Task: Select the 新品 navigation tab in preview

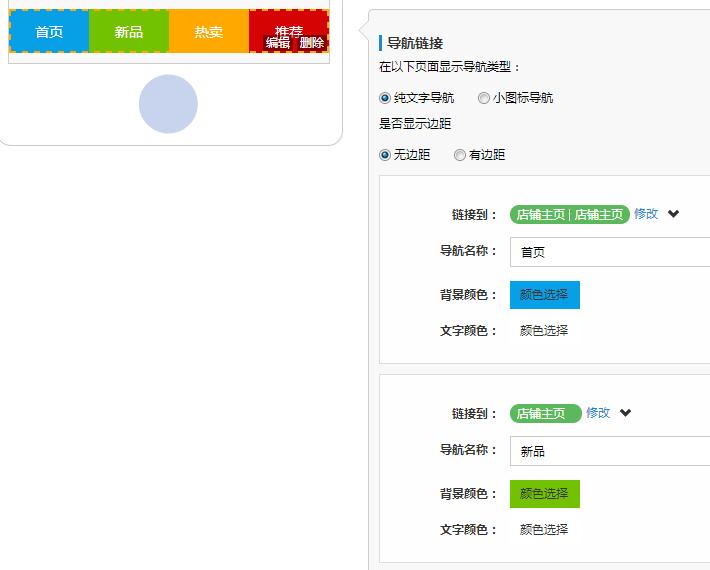Action: pos(129,32)
